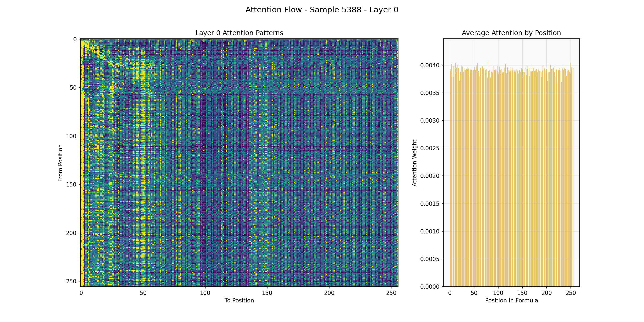This screenshot has width=644, height=322.
Task: Click the 0.0000 tick on bar chart
Action: [430, 287]
